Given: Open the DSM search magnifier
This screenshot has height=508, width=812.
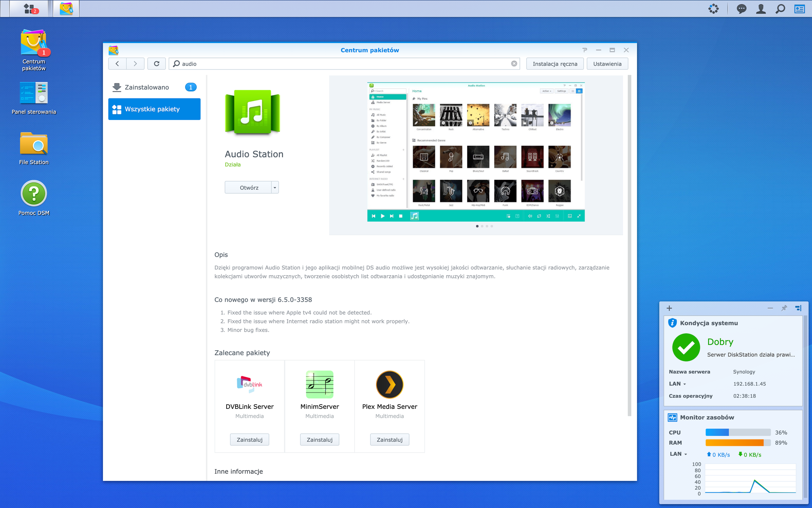Looking at the screenshot, I should tap(780, 8).
